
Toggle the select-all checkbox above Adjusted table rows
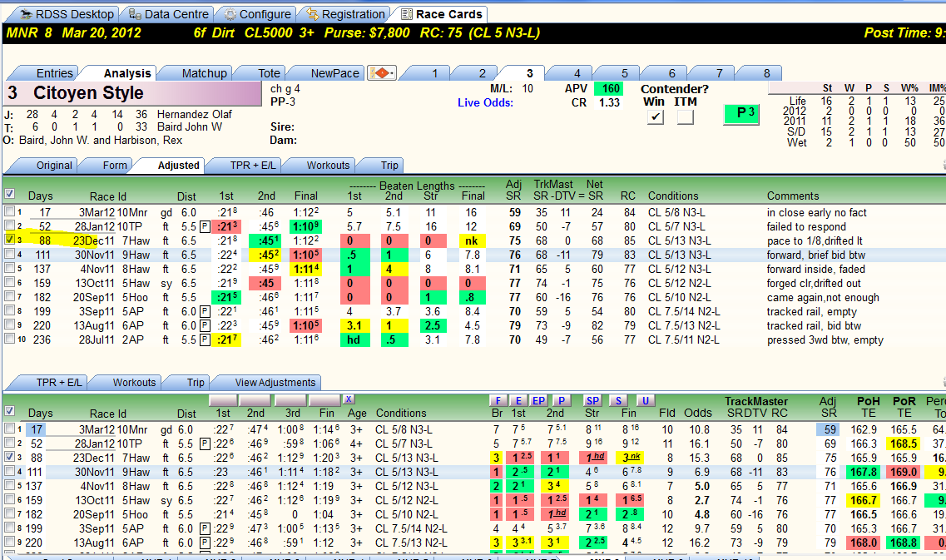click(x=9, y=195)
